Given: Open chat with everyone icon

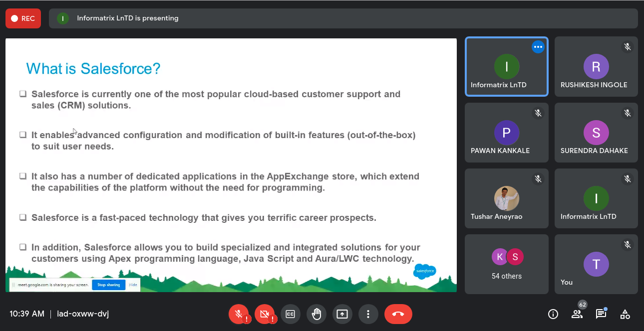Looking at the screenshot, I should pos(601,314).
